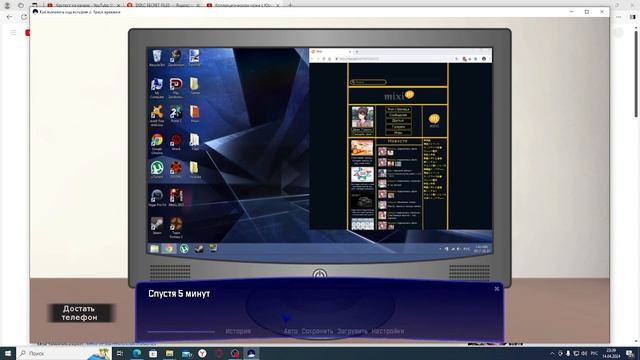Viewport: 640px width, 360px height.
Task: Open Recycle Bin on the in-game desktop
Action: pyautogui.click(x=157, y=58)
